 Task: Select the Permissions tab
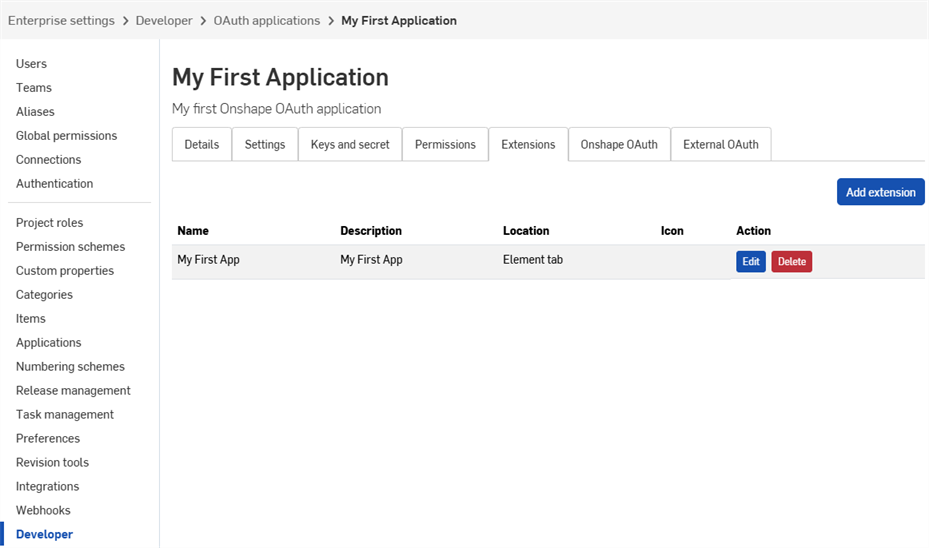click(x=445, y=145)
